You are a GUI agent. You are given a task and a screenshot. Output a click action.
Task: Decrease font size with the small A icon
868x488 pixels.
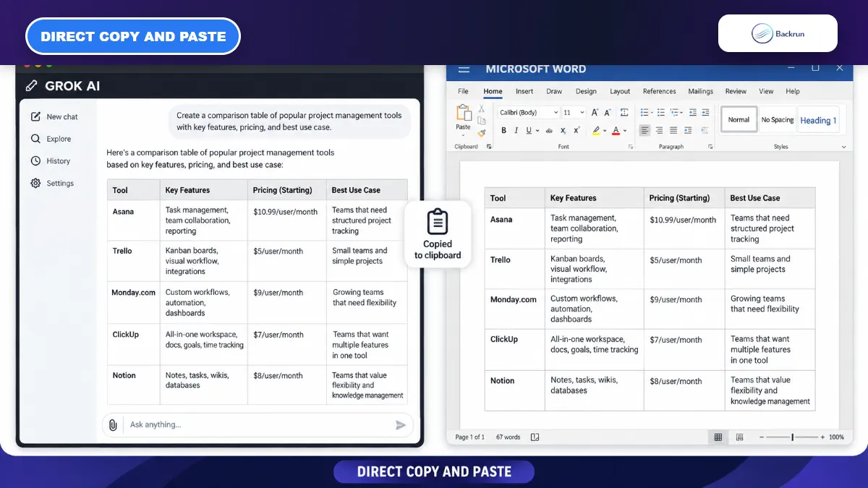click(x=607, y=112)
